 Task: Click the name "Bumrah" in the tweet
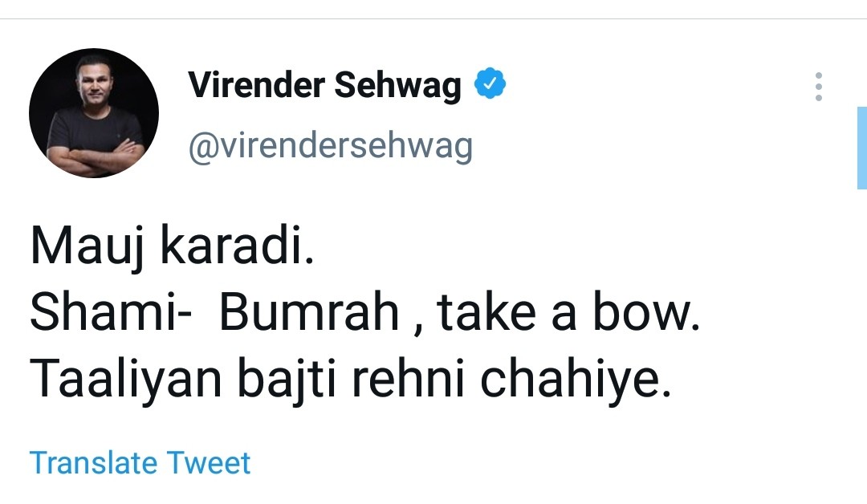pyautogui.click(x=309, y=315)
